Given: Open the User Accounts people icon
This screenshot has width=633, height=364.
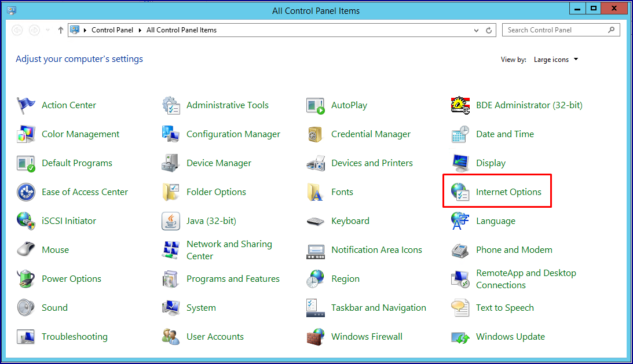Looking at the screenshot, I should tap(171, 337).
